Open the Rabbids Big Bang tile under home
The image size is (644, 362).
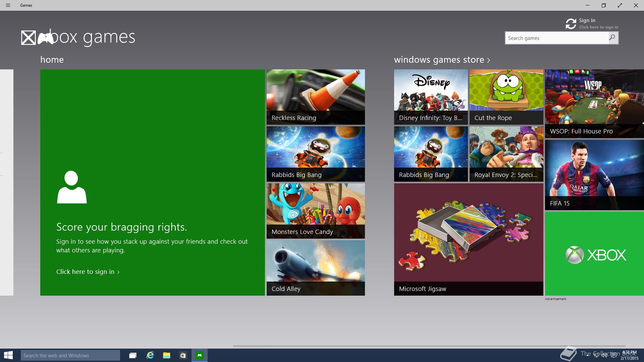pyautogui.click(x=316, y=154)
